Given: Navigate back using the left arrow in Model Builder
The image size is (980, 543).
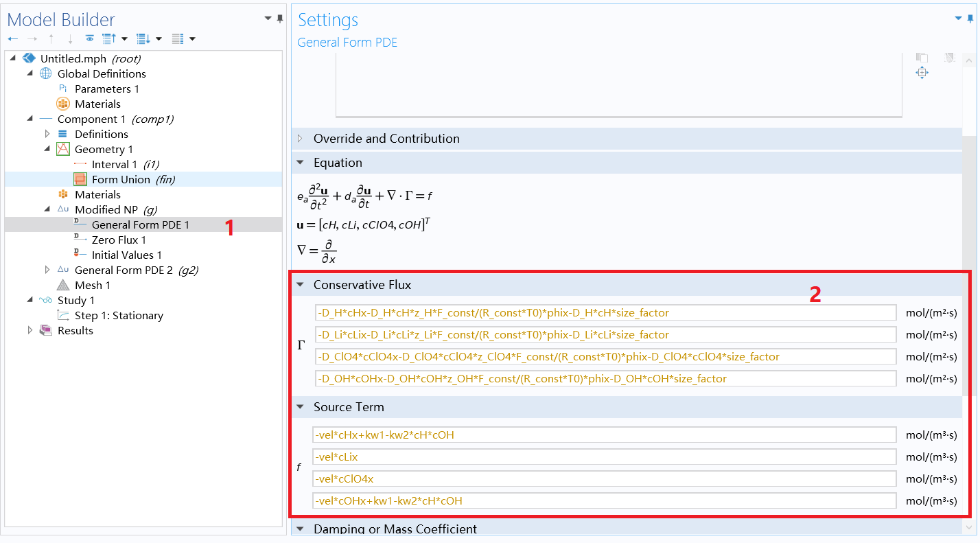Looking at the screenshot, I should 12,38.
